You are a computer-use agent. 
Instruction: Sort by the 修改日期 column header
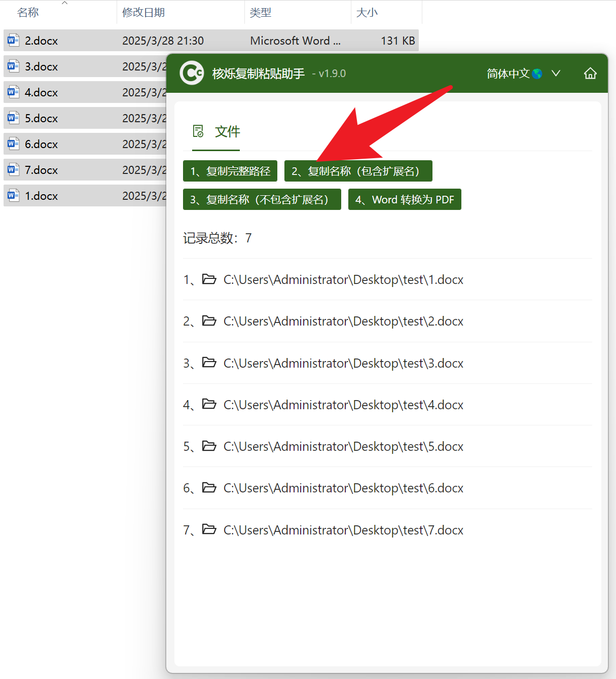143,13
